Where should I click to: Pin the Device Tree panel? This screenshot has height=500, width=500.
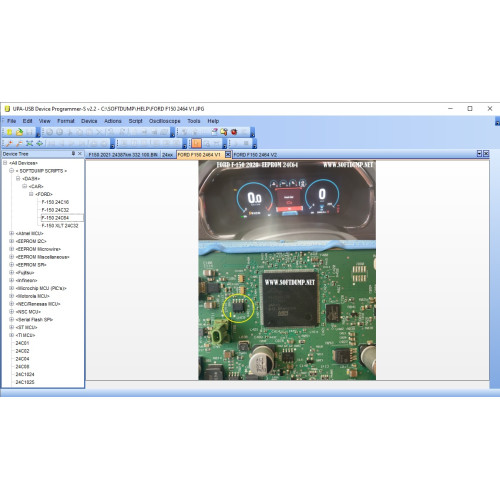tap(73, 154)
